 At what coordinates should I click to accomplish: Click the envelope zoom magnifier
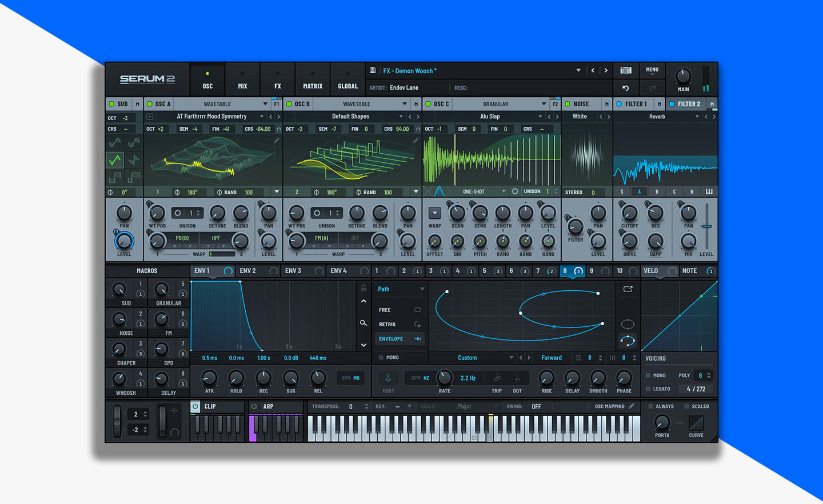(x=363, y=323)
